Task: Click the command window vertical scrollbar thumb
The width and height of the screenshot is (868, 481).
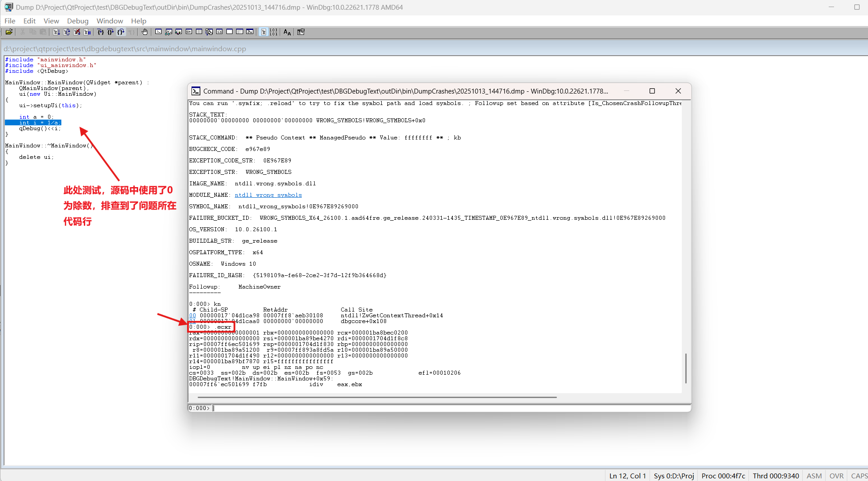Action: [686, 368]
